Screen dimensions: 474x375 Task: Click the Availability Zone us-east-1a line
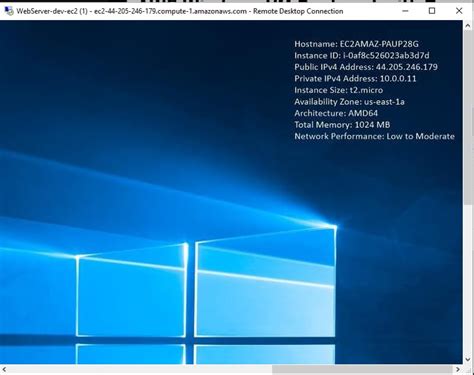coord(349,102)
